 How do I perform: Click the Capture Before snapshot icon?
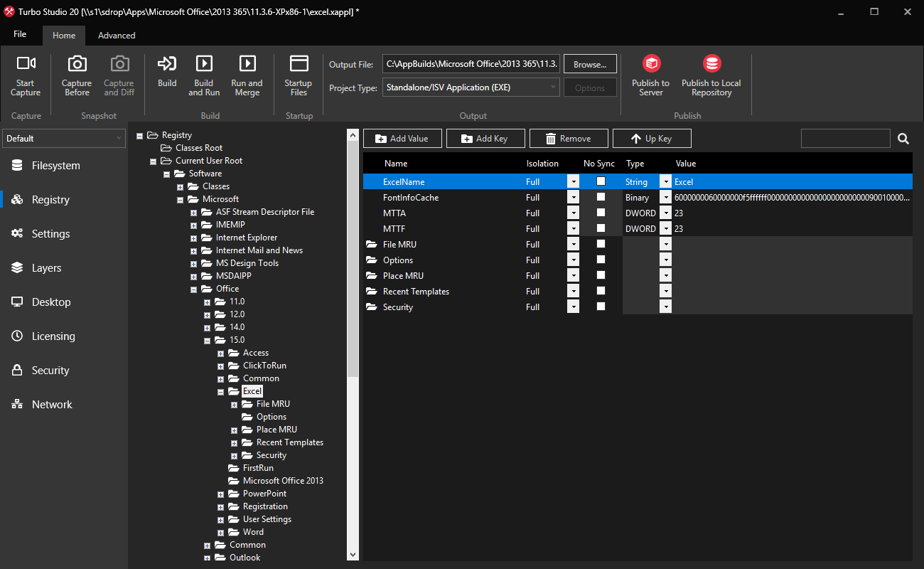77,64
